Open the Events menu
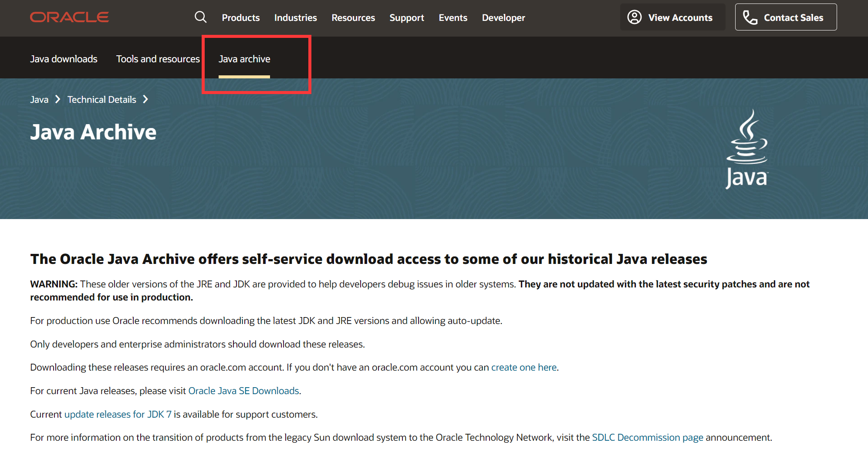Image resolution: width=868 pixels, height=466 pixels. point(453,18)
